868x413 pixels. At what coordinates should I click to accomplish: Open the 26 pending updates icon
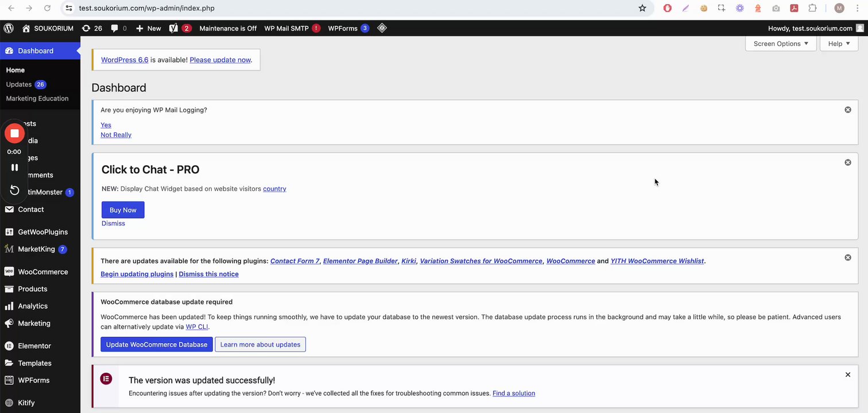tap(92, 28)
